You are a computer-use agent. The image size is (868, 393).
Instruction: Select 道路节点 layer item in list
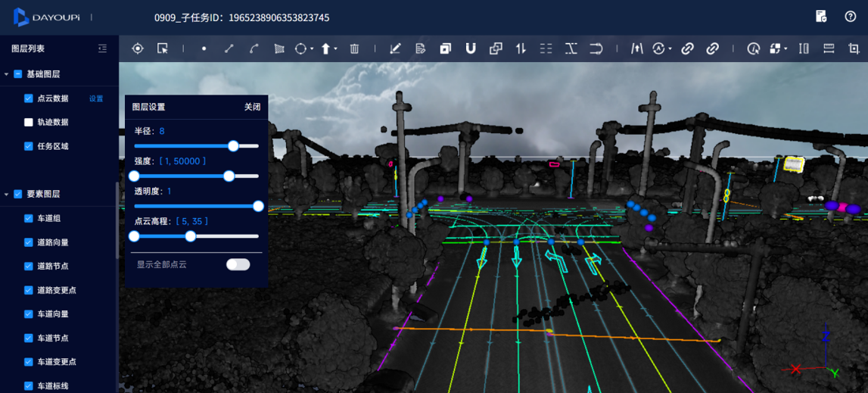53,267
